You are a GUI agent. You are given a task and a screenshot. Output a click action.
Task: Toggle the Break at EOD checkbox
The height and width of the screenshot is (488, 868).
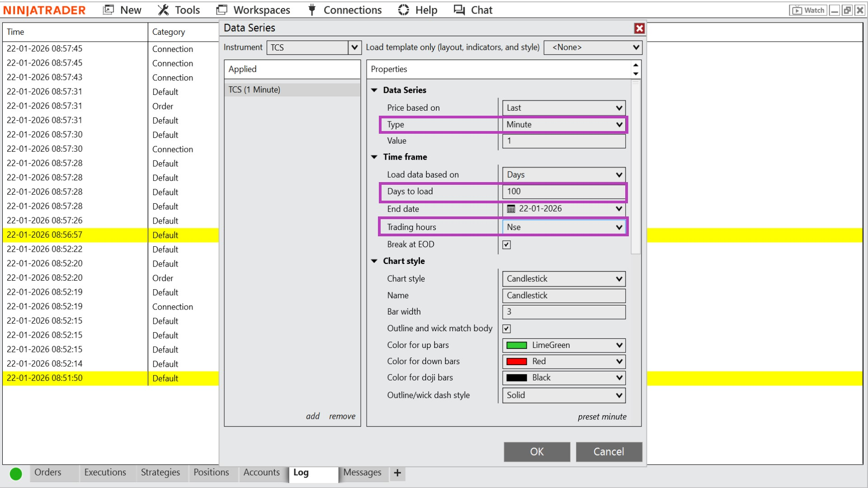coord(507,245)
